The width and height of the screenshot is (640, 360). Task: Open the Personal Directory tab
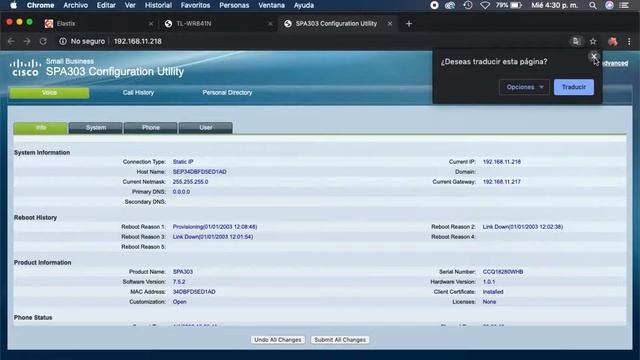click(x=227, y=93)
